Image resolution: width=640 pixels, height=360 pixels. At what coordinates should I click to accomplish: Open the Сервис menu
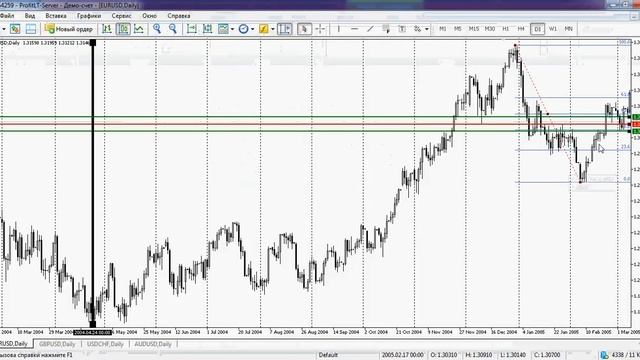(x=122, y=16)
